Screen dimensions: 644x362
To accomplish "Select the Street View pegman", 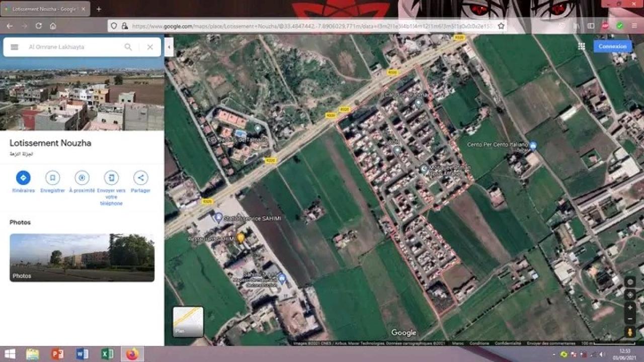I will pyautogui.click(x=630, y=332).
